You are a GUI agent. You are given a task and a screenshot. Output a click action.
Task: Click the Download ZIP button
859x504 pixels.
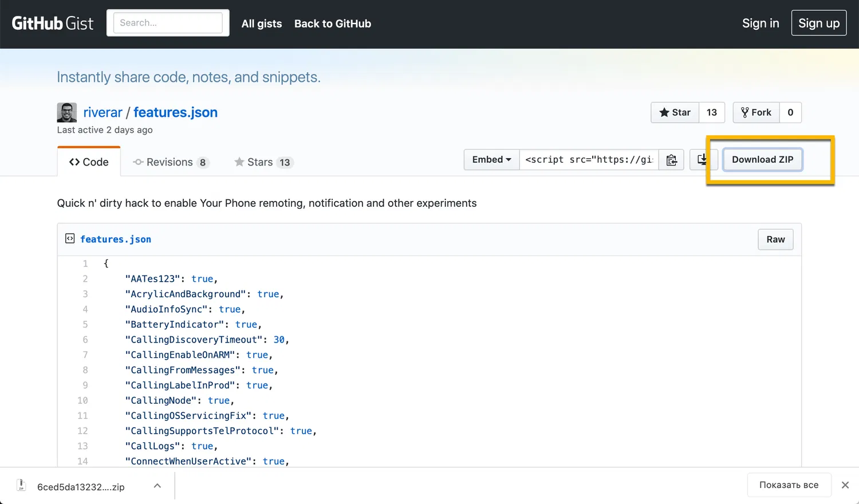click(x=762, y=160)
